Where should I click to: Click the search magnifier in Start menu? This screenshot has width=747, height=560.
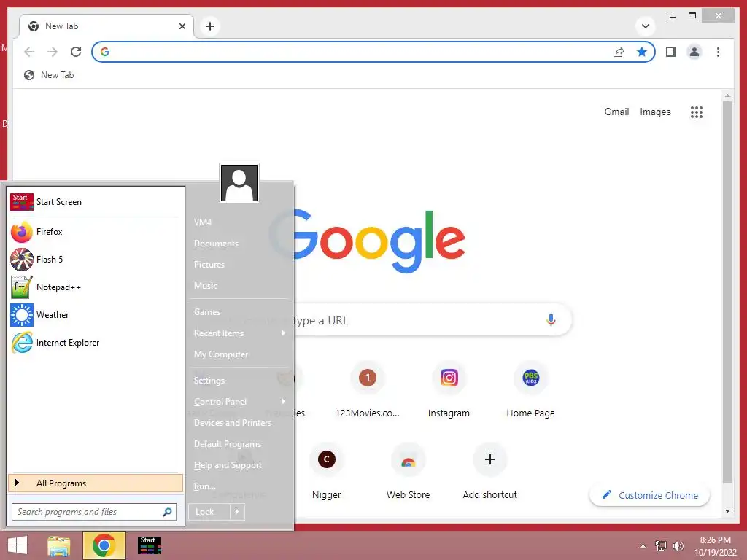coord(167,512)
